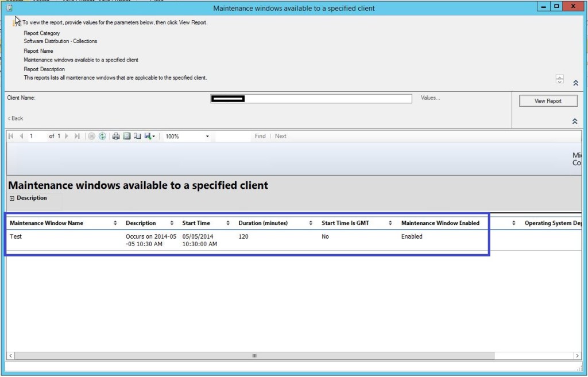Click the Print report icon
Viewport: 588px width, 377px height.
pos(116,137)
